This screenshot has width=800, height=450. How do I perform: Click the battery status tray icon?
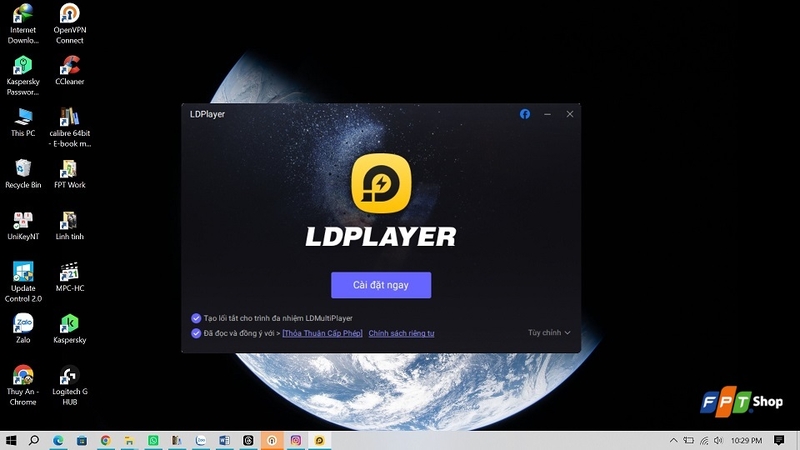[x=688, y=440]
